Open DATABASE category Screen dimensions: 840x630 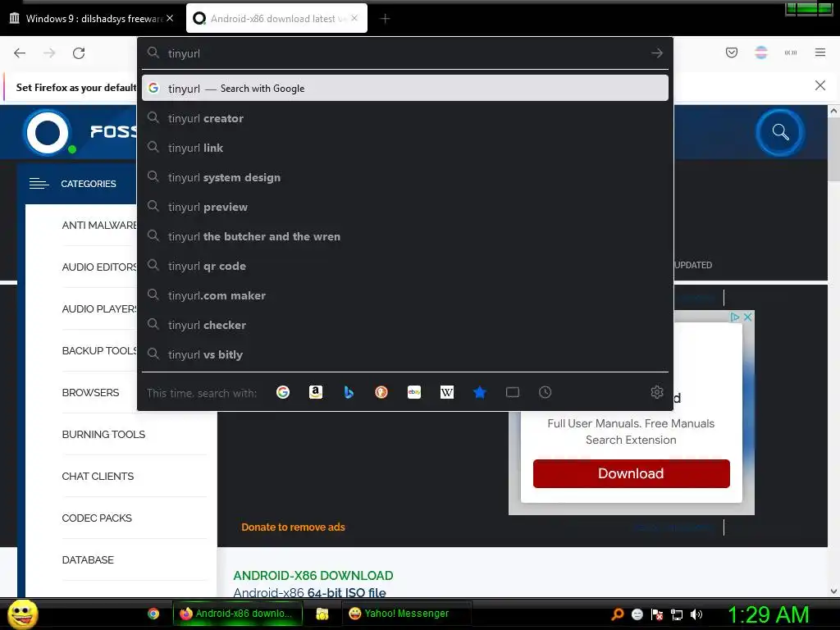tap(88, 559)
